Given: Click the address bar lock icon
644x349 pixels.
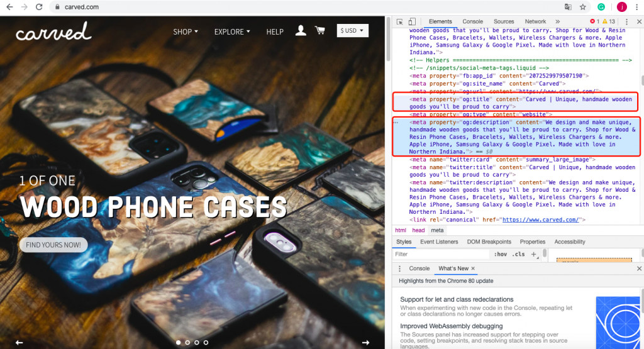Looking at the screenshot, I should coord(57,7).
